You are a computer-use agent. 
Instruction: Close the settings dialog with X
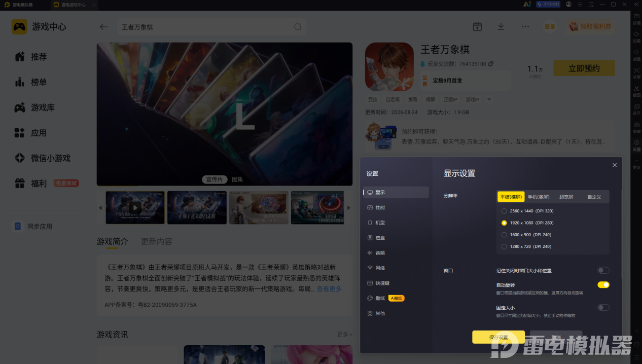click(x=615, y=165)
